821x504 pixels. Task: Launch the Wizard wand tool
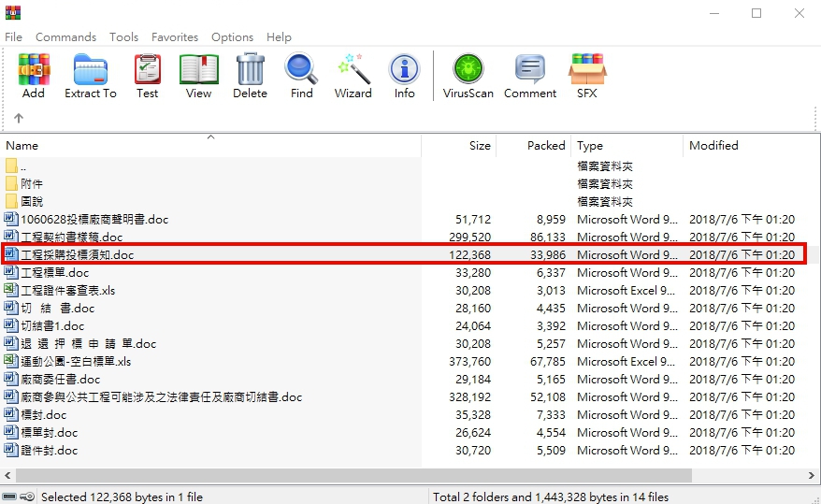[353, 69]
